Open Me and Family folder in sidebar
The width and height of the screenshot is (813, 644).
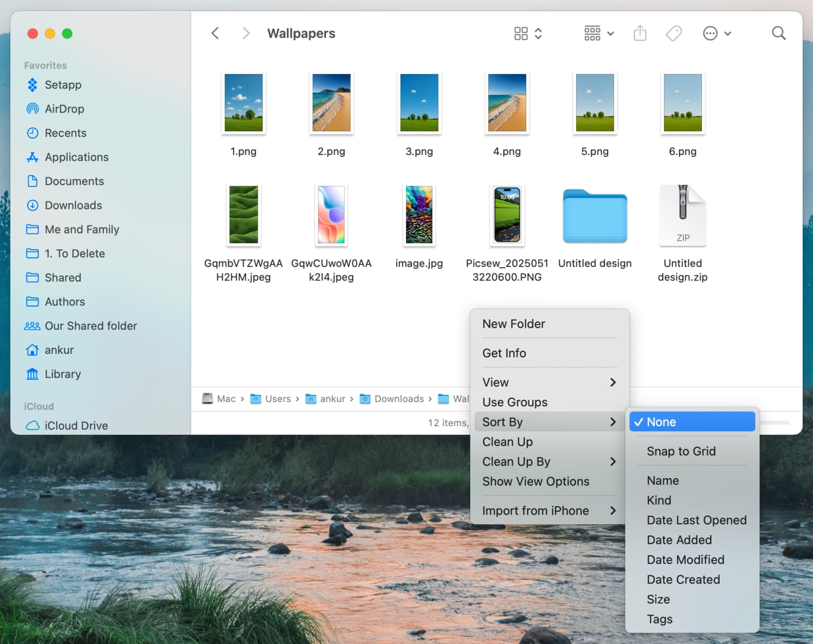tap(82, 230)
